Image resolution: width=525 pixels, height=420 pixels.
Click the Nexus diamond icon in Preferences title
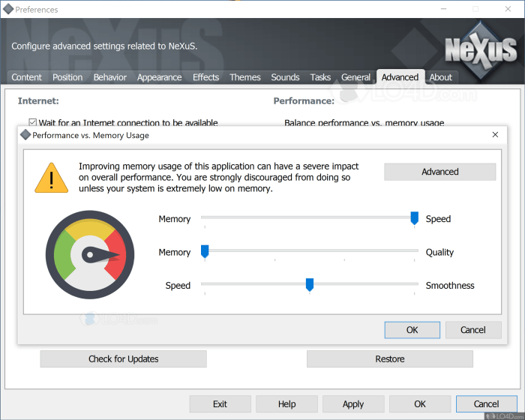tap(8, 10)
